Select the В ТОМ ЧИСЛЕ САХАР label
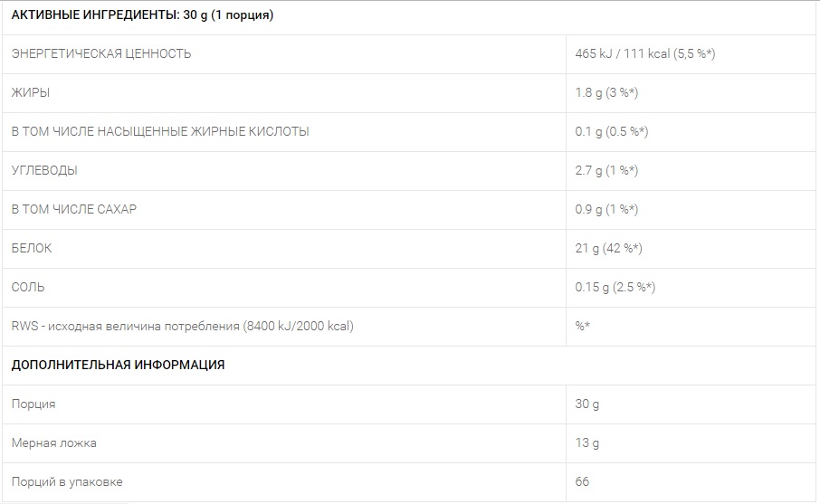The width and height of the screenshot is (820, 504). coord(73,209)
